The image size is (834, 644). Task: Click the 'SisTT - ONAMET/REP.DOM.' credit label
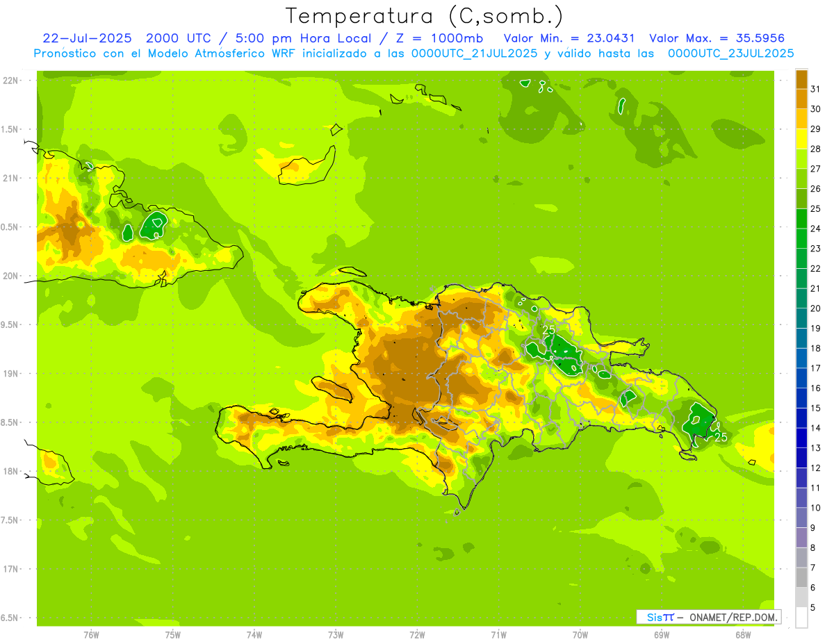(708, 617)
